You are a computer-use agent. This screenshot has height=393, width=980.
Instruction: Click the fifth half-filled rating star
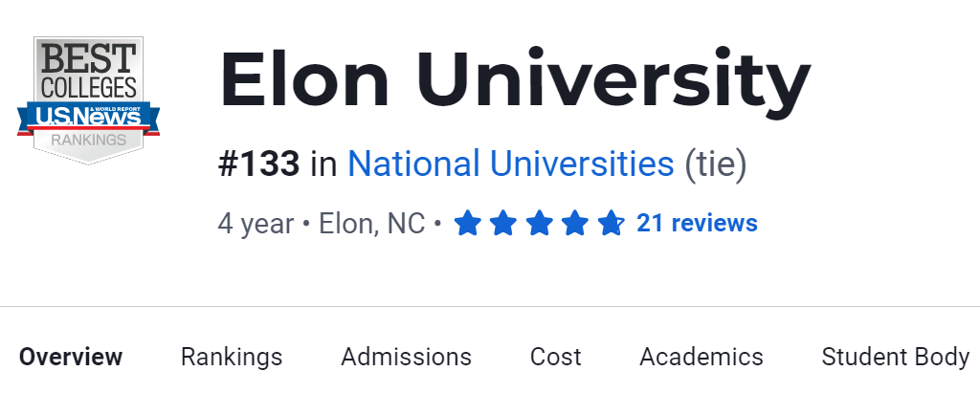(611, 224)
